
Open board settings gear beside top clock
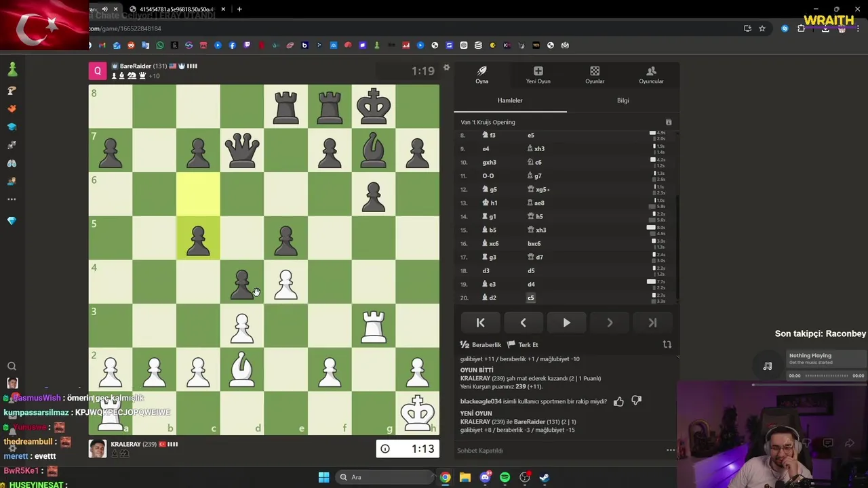(x=446, y=68)
